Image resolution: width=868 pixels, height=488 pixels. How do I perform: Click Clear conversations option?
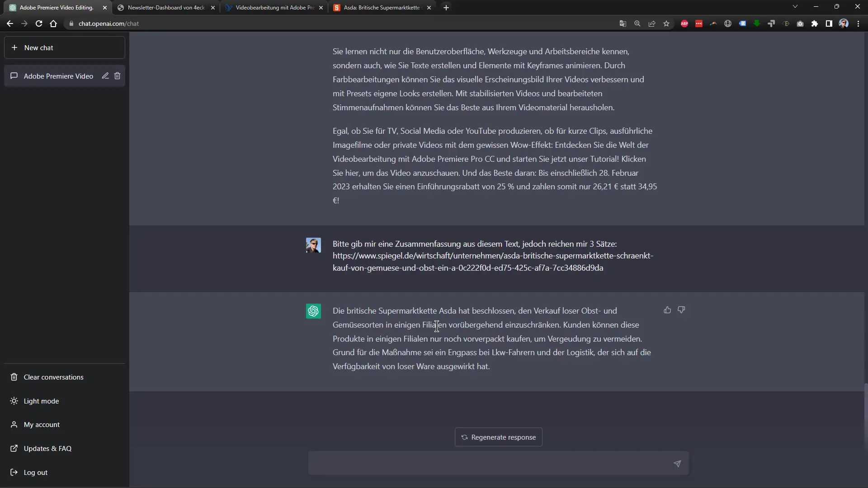pos(53,376)
